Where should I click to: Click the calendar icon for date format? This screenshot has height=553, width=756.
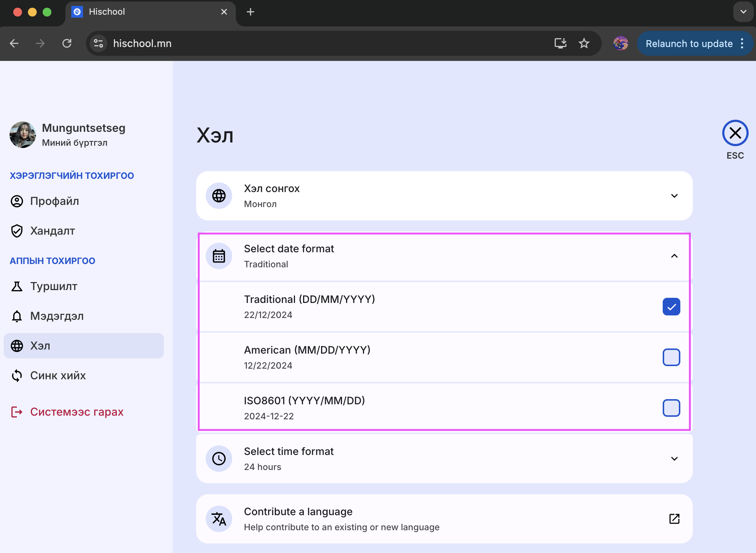(219, 256)
